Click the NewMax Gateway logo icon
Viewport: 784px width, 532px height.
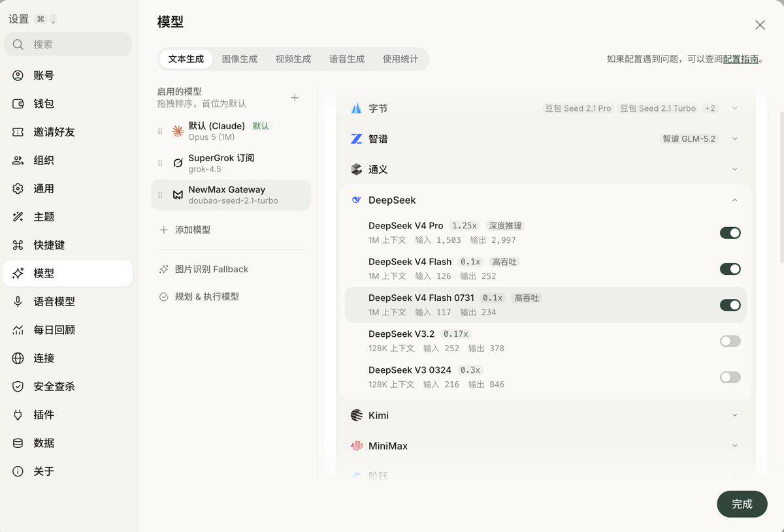[178, 195]
